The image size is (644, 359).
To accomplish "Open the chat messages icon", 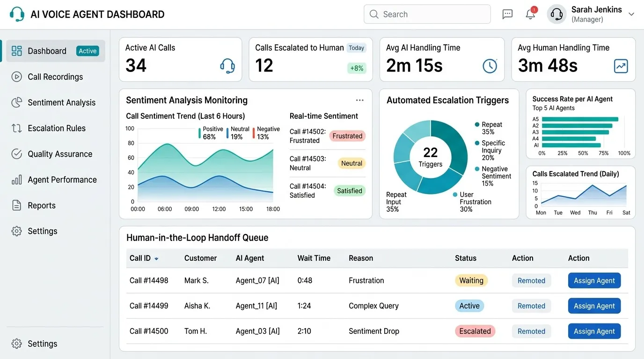I will (x=507, y=14).
